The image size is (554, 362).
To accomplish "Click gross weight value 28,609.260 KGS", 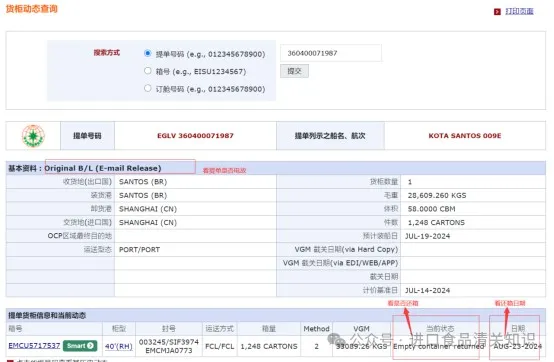I will tap(437, 195).
